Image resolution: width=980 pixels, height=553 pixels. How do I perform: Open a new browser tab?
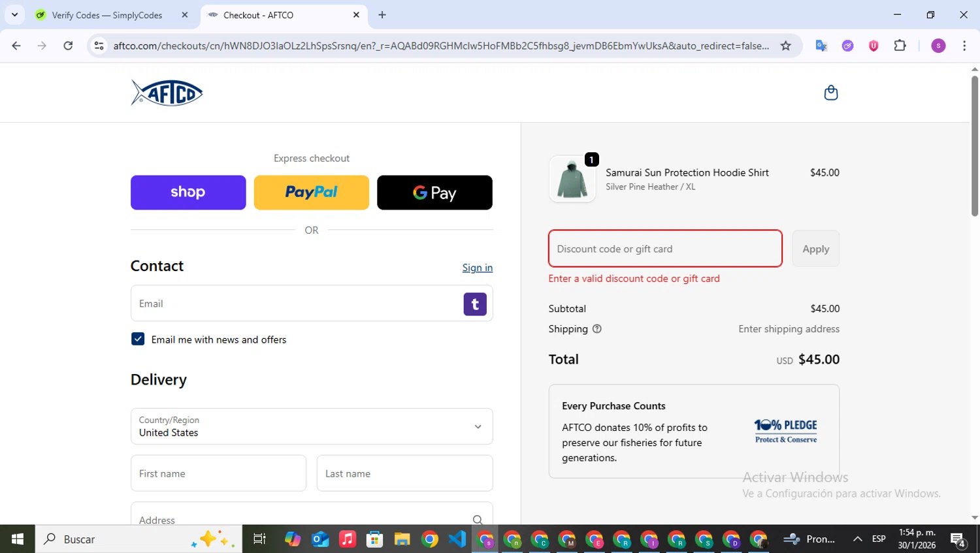(382, 14)
